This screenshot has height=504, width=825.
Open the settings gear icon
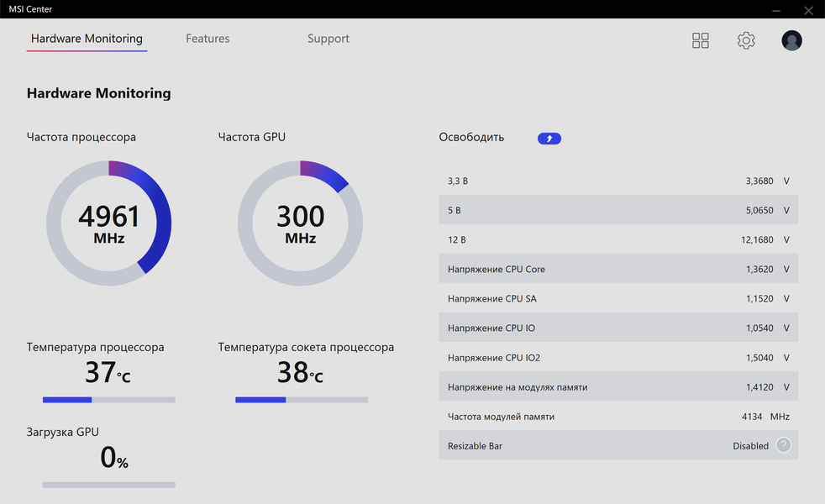pos(746,40)
